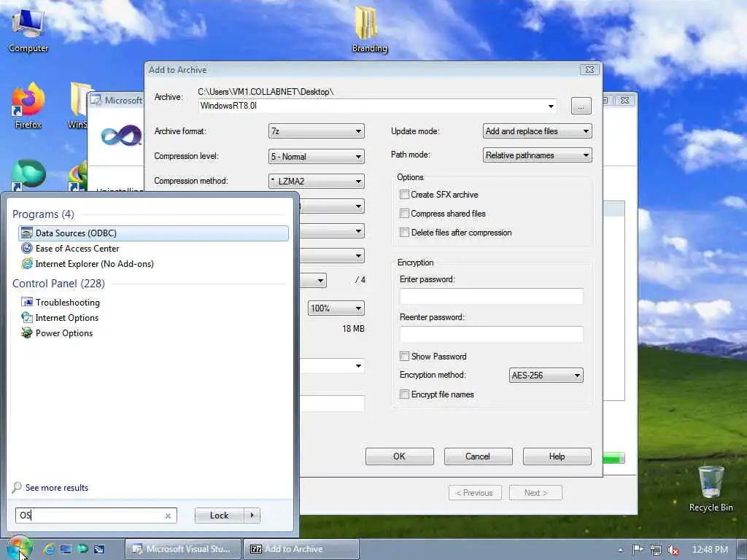
Task: Click the Windows Start orb
Action: point(18,548)
